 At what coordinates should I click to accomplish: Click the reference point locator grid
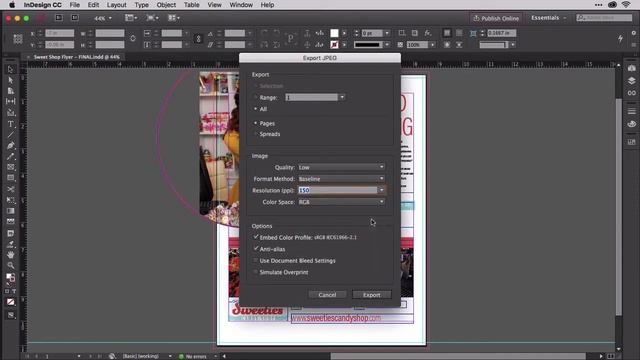coord(18,39)
